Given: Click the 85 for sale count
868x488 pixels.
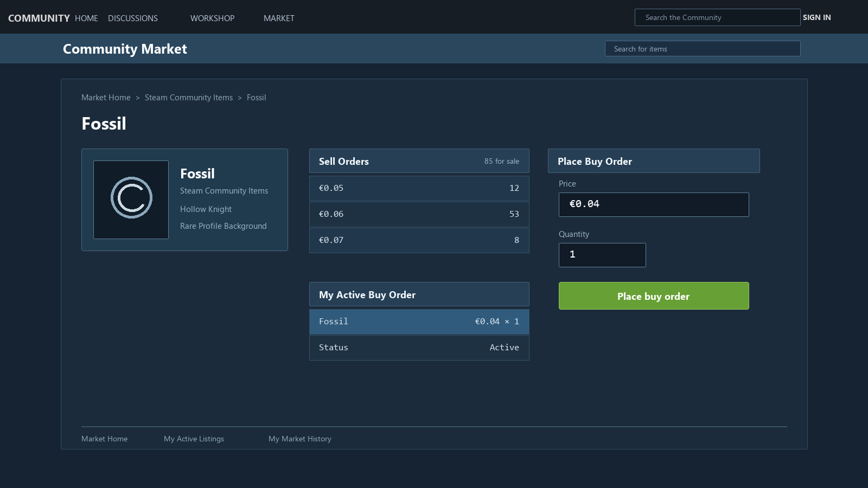Looking at the screenshot, I should (x=502, y=162).
